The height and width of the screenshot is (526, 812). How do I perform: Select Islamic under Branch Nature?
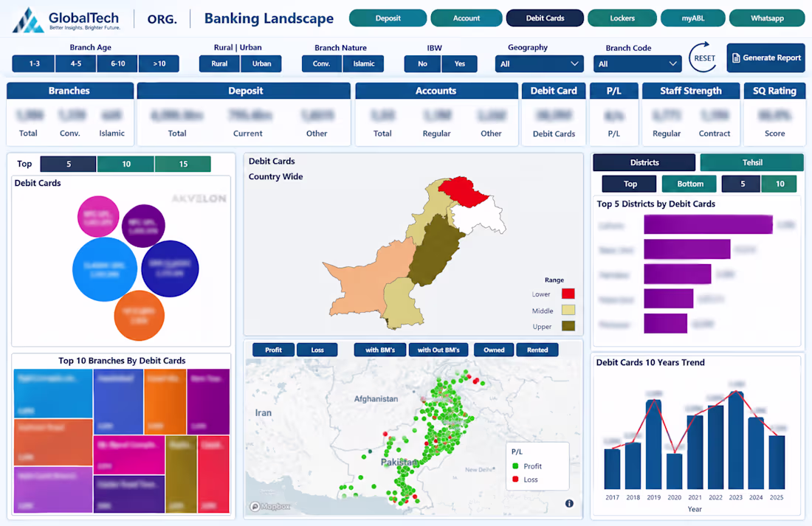[363, 63]
